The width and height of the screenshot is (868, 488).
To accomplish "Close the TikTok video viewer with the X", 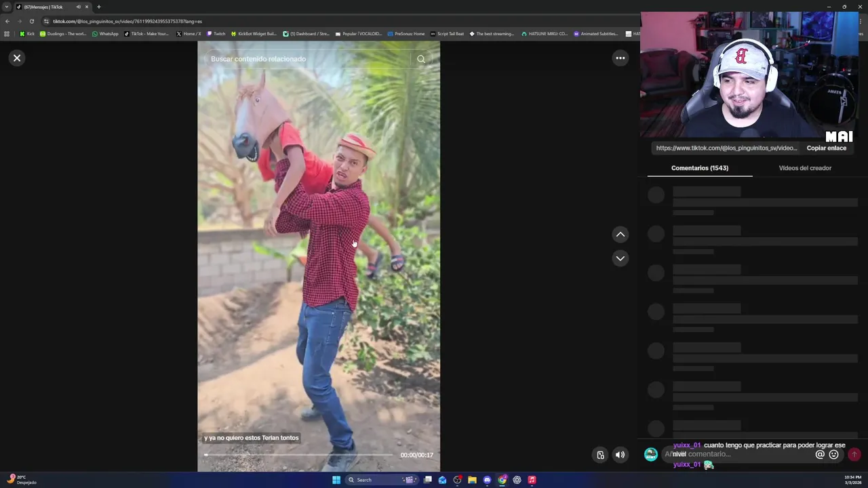I will 17,58.
